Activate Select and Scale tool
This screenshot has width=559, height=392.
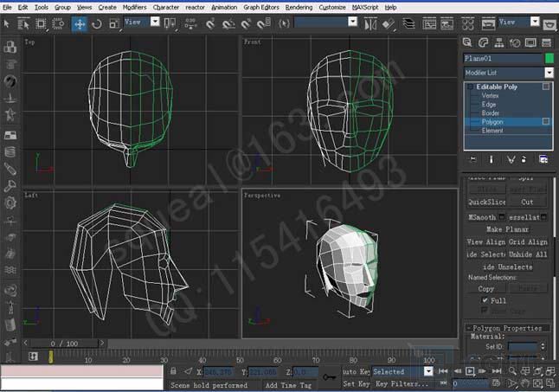[114, 24]
